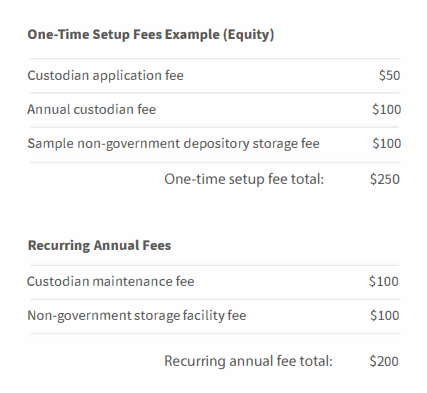427x393 pixels.
Task: Click the $100 custodian maintenance amount
Action: click(384, 282)
